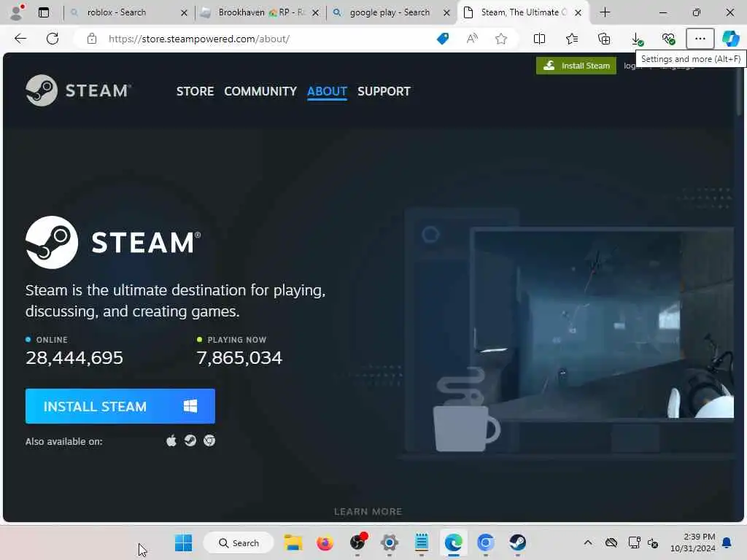This screenshot has width=747, height=560.
Task: Reload the Steam about page
Action: pos(53,39)
